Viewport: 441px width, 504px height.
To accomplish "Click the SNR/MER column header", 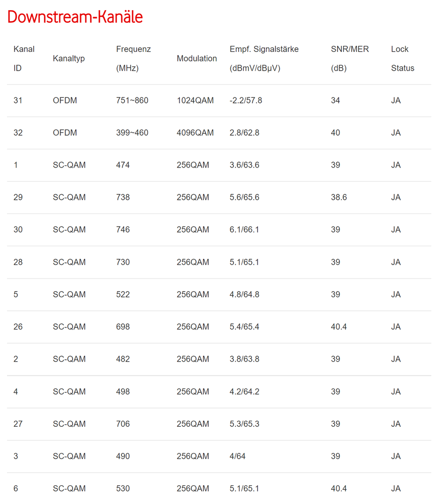I will pos(350,59).
